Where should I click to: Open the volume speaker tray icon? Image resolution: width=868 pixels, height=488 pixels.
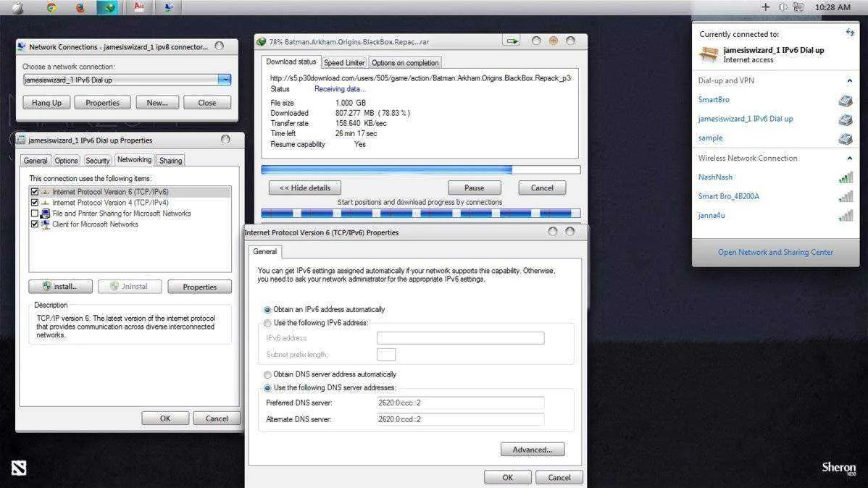tap(783, 7)
